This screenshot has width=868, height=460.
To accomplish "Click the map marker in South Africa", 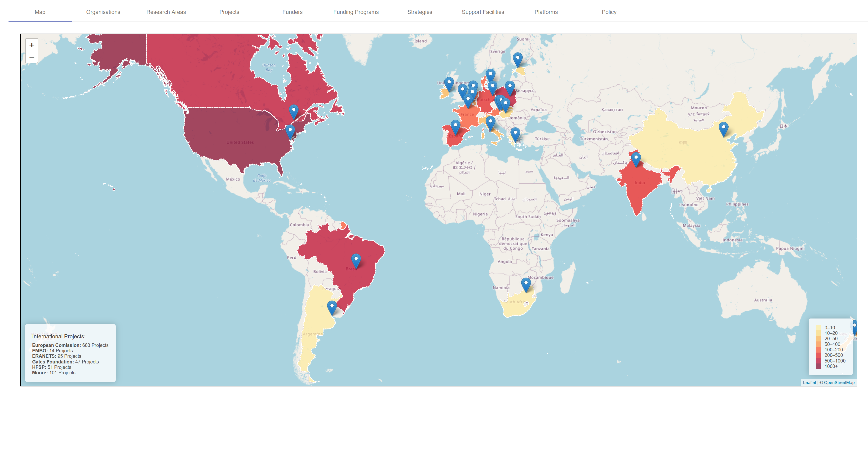I will [x=526, y=284].
